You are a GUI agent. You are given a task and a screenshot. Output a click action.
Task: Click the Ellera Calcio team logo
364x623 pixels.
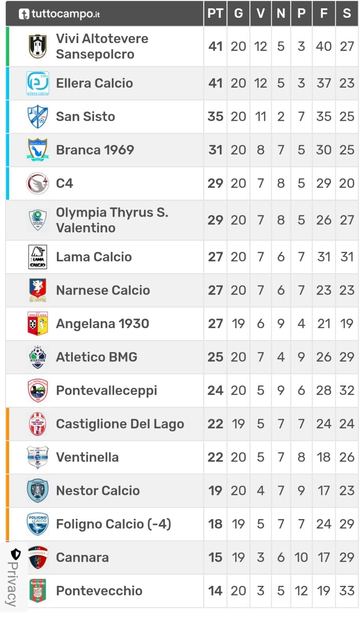(x=38, y=83)
